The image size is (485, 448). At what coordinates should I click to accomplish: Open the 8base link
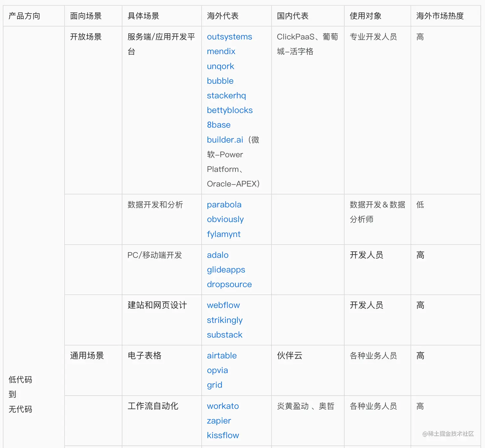(218, 125)
